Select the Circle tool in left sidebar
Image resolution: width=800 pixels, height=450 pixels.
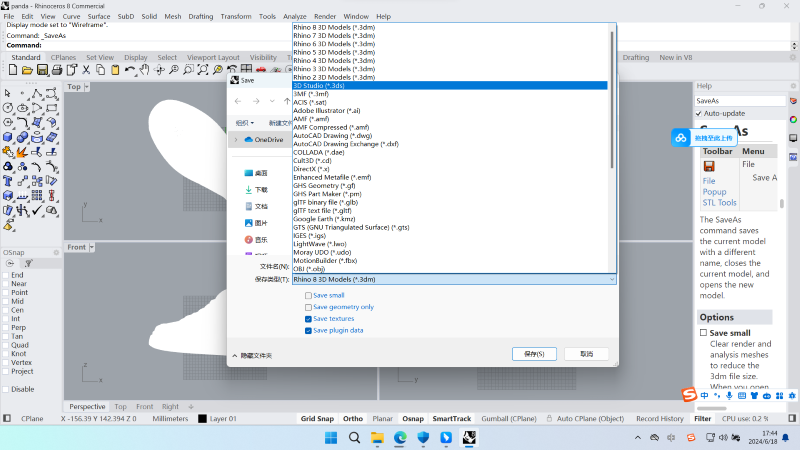(8, 108)
